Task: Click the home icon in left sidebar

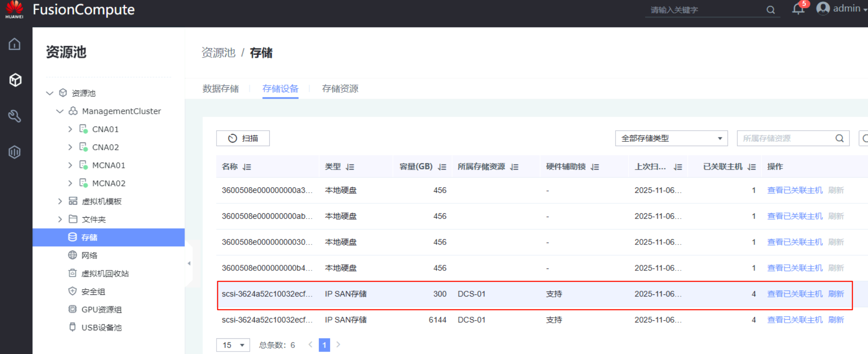Action: (15, 44)
